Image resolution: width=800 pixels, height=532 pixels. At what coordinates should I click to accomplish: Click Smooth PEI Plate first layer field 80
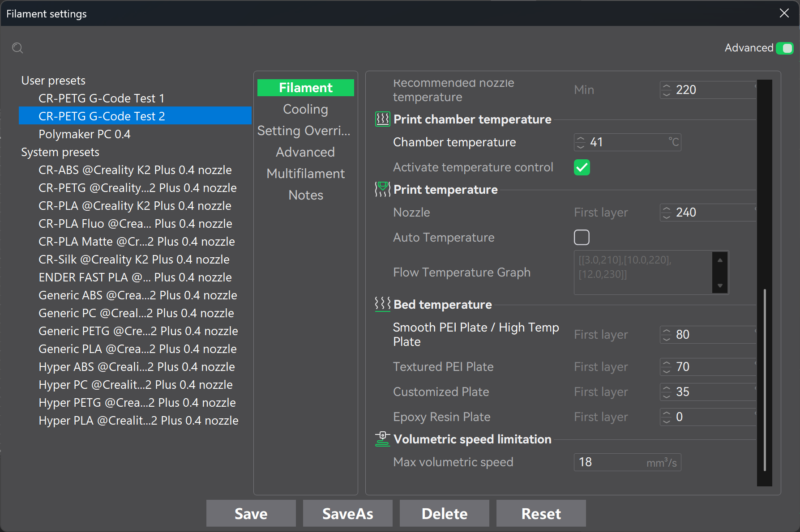708,335
